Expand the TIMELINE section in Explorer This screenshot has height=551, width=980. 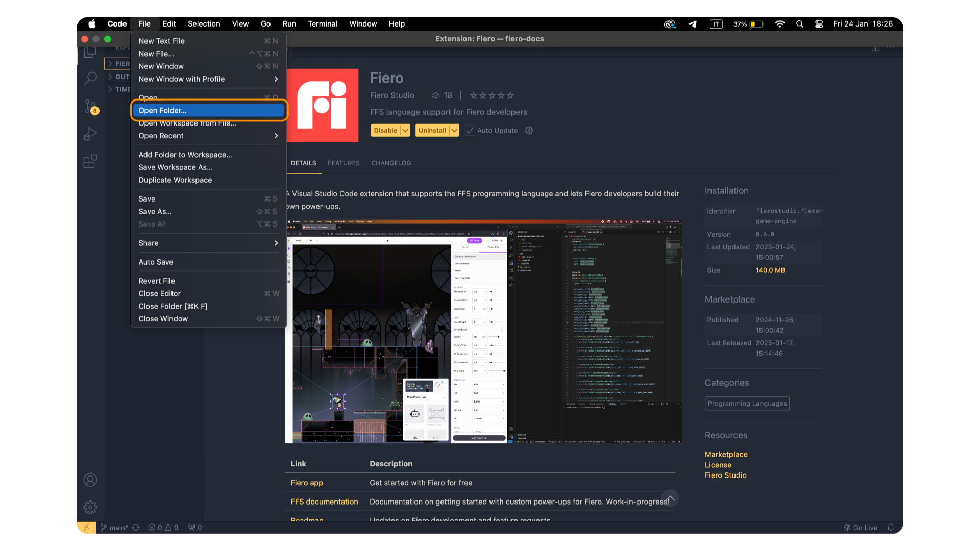pyautogui.click(x=117, y=89)
